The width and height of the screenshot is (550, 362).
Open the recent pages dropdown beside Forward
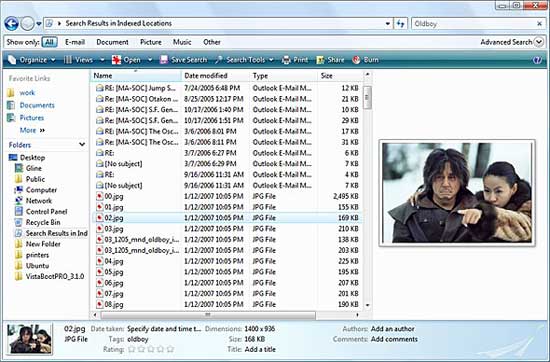pyautogui.click(x=39, y=24)
